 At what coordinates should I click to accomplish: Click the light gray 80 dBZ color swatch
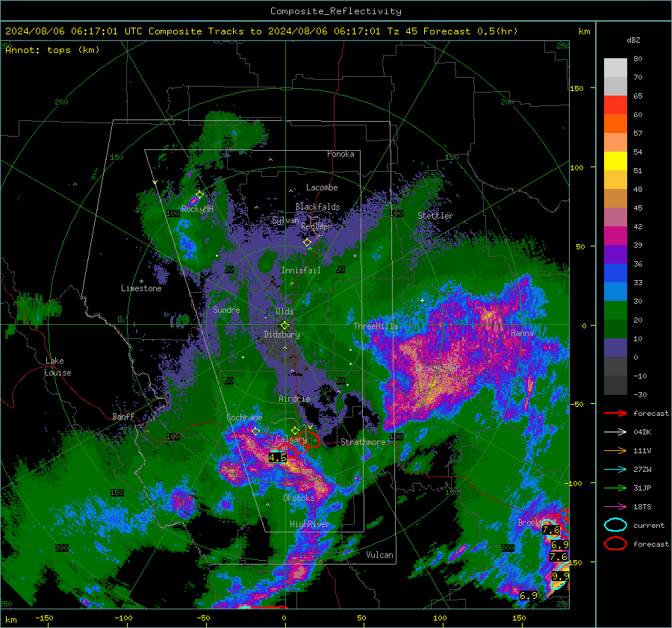tap(615, 67)
